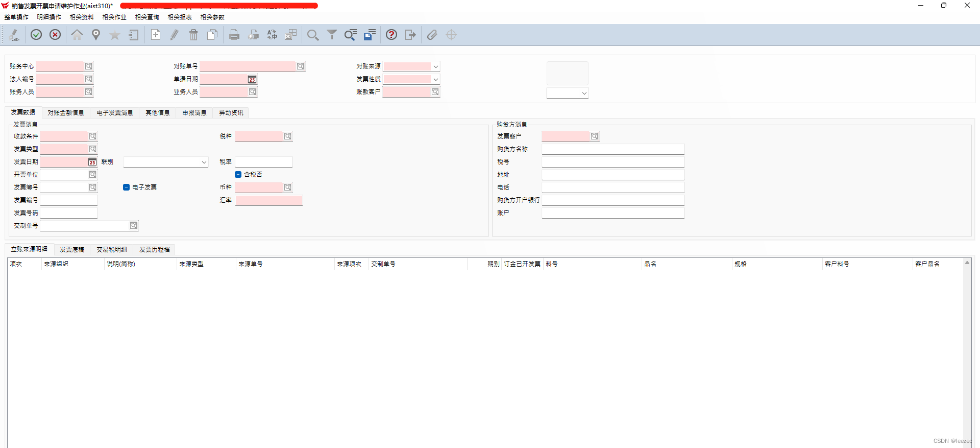Open the notebook list icon
Screen dimensions: 980x448
(x=134, y=35)
